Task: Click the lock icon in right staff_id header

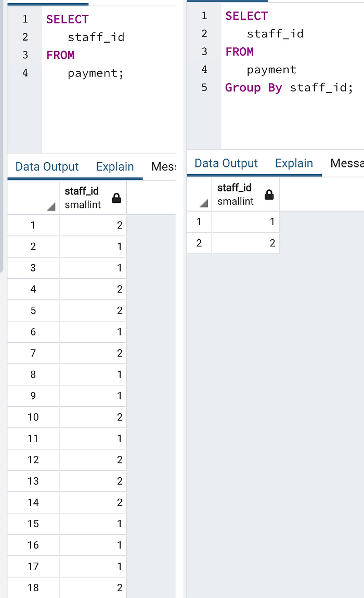Action: click(x=269, y=194)
